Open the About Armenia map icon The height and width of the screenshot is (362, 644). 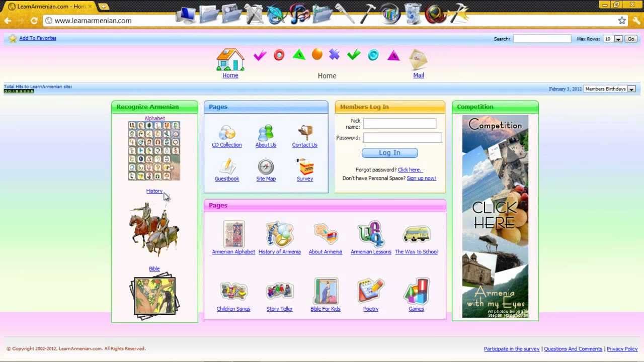click(326, 234)
